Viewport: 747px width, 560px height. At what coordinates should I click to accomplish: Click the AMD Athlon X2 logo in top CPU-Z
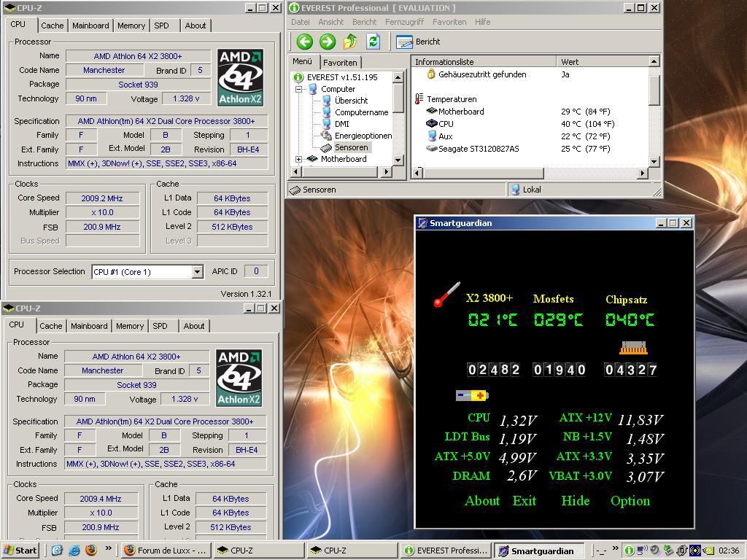coord(241,77)
